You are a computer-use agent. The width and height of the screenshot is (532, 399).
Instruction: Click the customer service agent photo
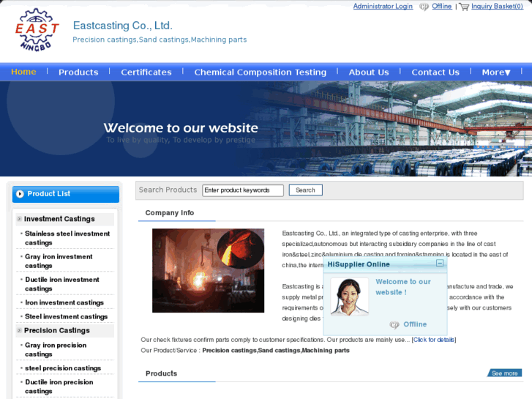[350, 297]
